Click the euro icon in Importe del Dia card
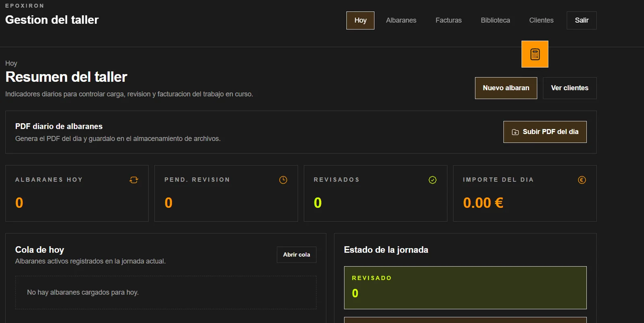The height and width of the screenshot is (323, 644). coord(582,180)
